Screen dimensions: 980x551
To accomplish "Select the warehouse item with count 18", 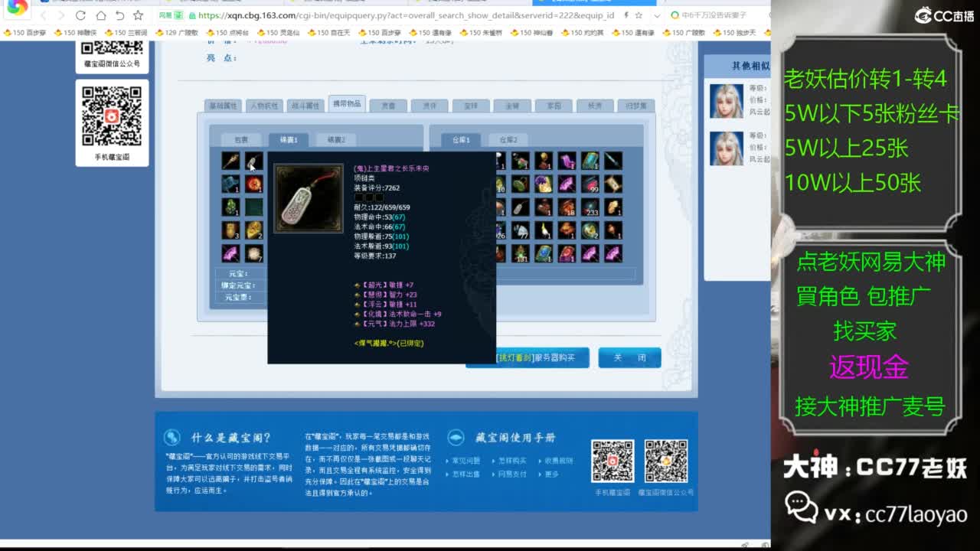I will pyautogui.click(x=567, y=207).
